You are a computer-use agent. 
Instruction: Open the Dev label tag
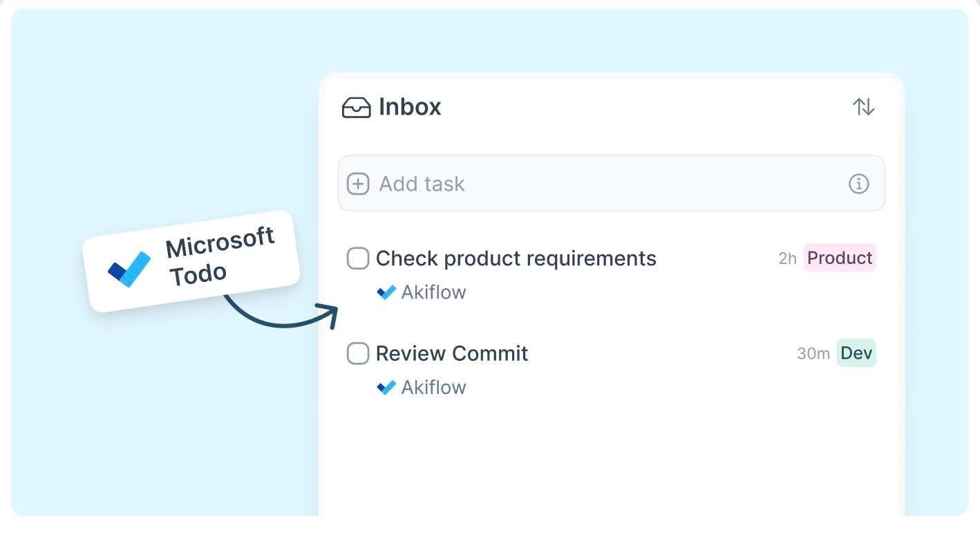tap(856, 353)
